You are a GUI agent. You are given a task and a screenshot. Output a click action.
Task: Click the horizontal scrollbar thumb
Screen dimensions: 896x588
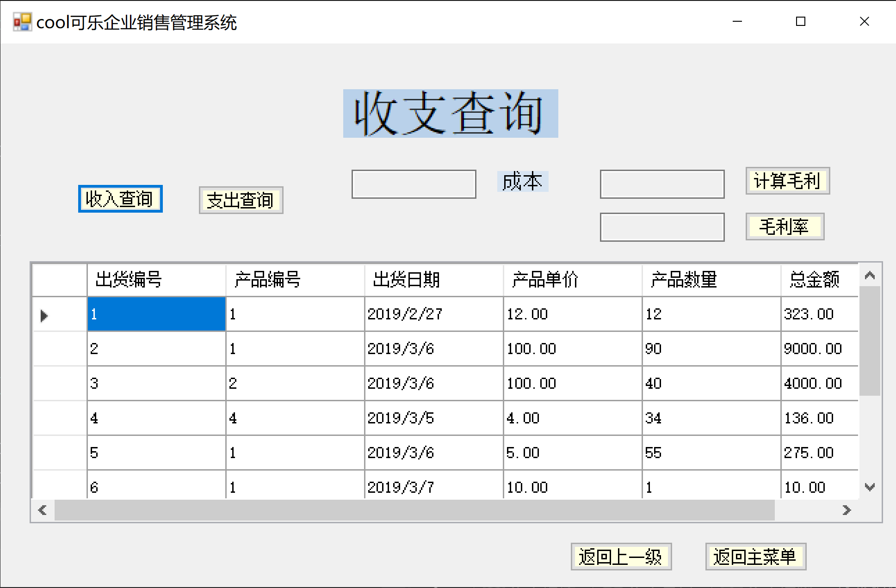[x=414, y=510]
